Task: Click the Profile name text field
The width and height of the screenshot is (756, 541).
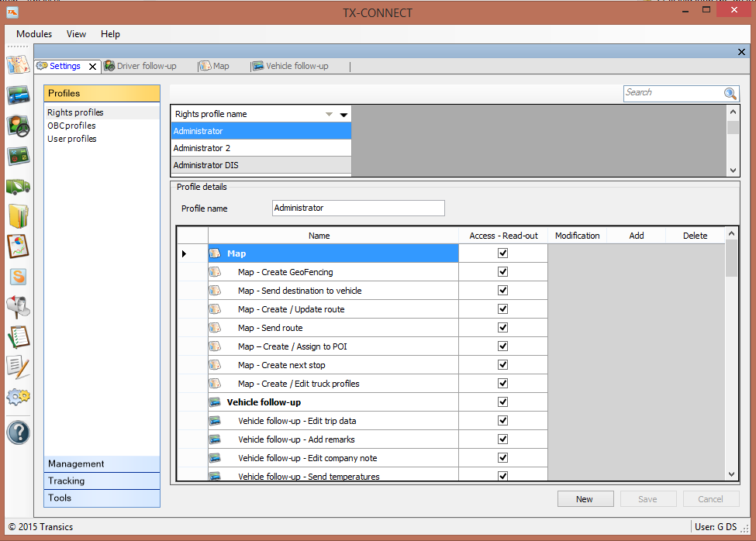Action: pos(358,208)
